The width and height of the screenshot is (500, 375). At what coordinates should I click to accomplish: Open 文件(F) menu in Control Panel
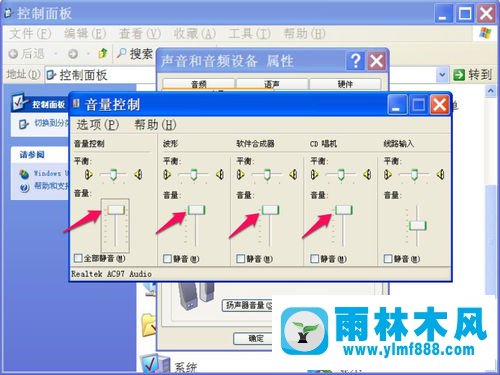click(x=30, y=33)
